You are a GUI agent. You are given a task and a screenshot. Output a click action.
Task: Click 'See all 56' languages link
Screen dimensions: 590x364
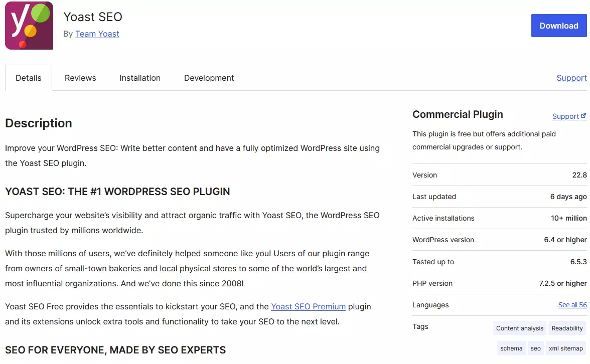[572, 304]
